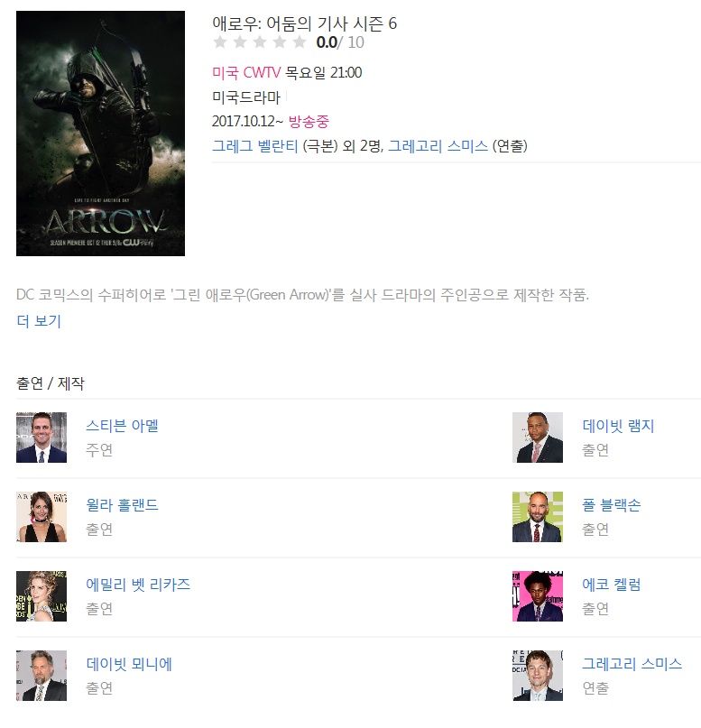
Task: Open 윌라 홀랜드 name link
Action: tap(122, 504)
